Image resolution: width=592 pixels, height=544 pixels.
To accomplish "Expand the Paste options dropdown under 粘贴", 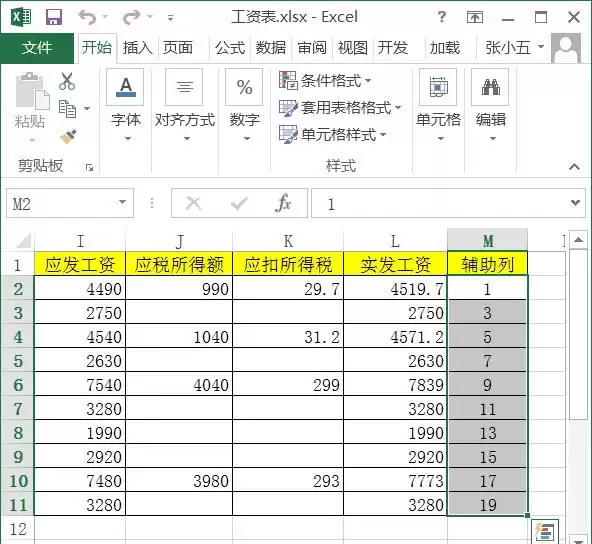I will tap(32, 140).
